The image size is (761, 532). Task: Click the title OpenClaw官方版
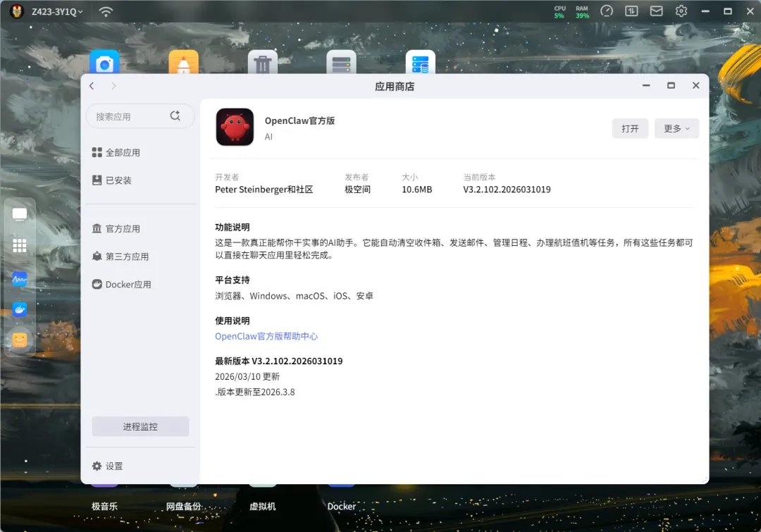[x=299, y=120]
